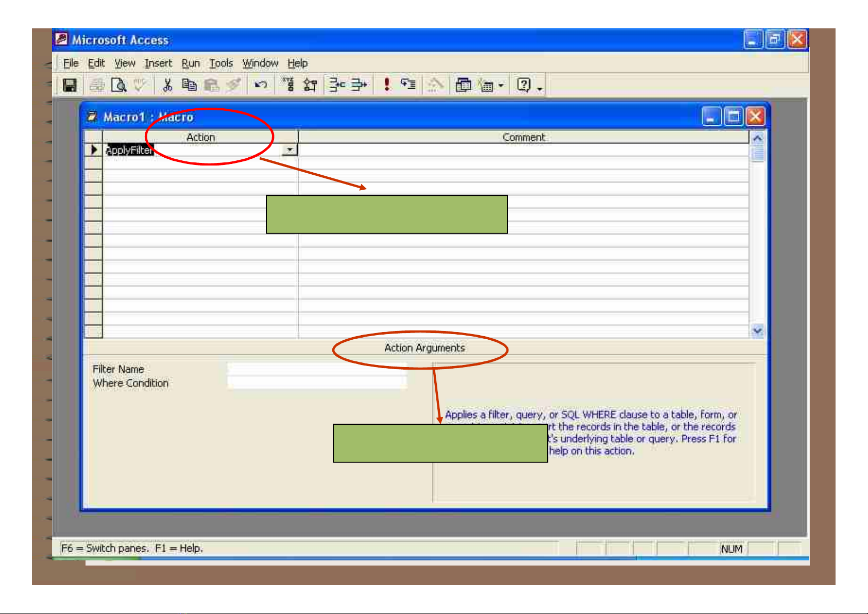Open the Help menu
This screenshot has height=614, width=868.
tap(297, 63)
